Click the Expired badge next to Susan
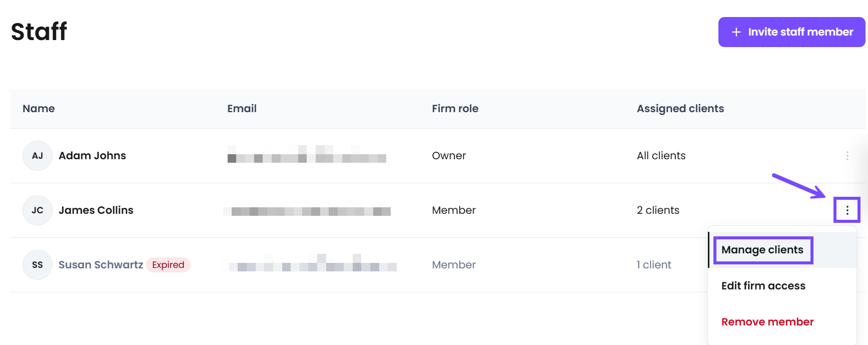Image resolution: width=868 pixels, height=345 pixels. click(168, 265)
